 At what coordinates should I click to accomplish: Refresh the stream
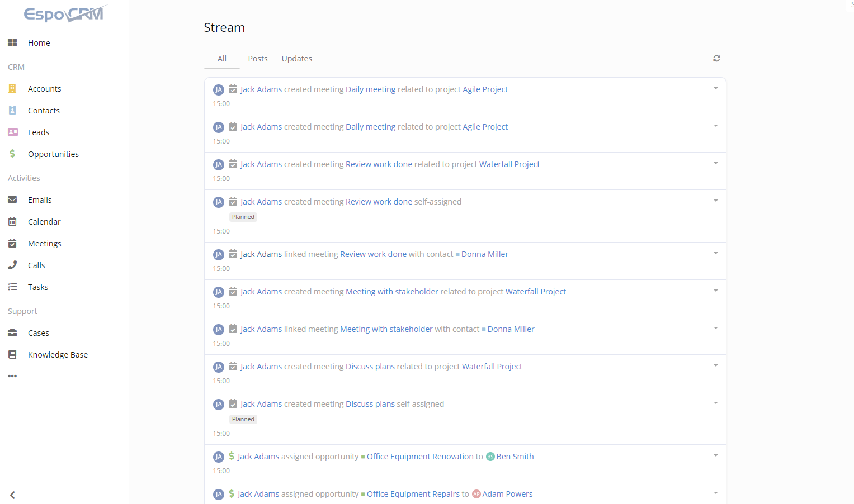716,59
